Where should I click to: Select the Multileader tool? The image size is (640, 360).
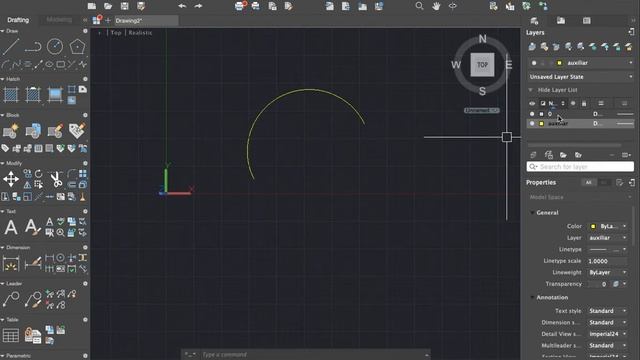coord(11,299)
